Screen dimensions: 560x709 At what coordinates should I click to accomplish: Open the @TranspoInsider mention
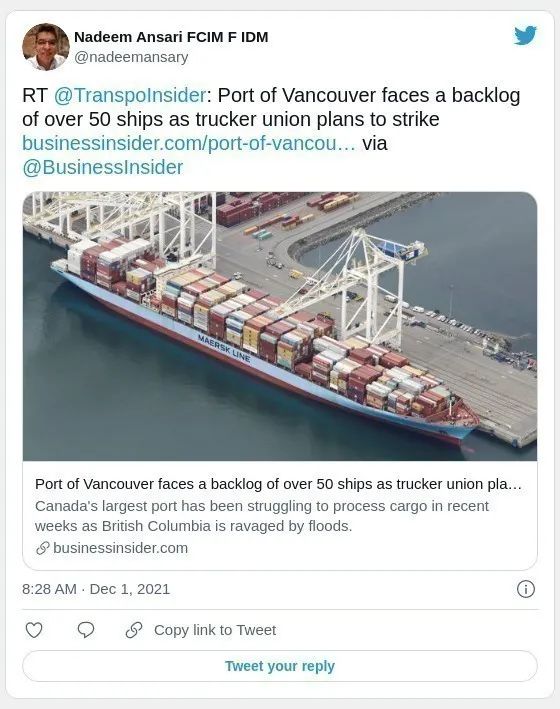(130, 95)
